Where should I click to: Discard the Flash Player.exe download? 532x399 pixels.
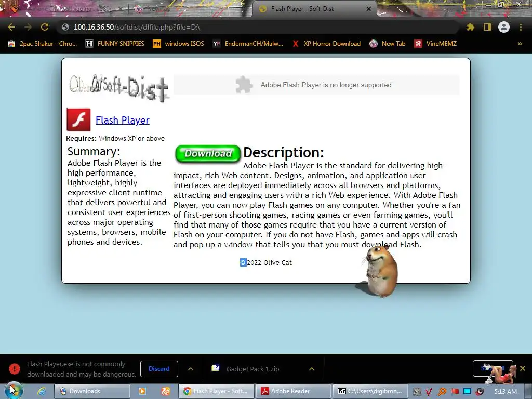(159, 369)
